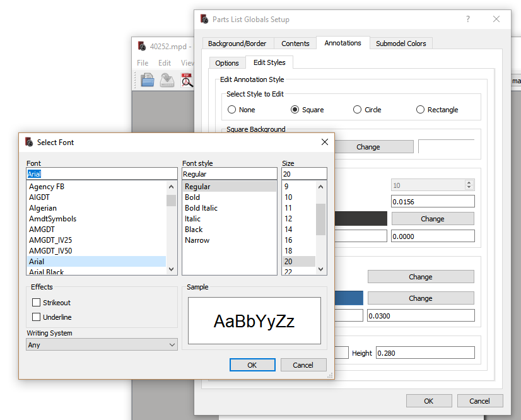Click the open file folder toolbar icon
Viewport: 521px width, 420px height.
[146, 80]
